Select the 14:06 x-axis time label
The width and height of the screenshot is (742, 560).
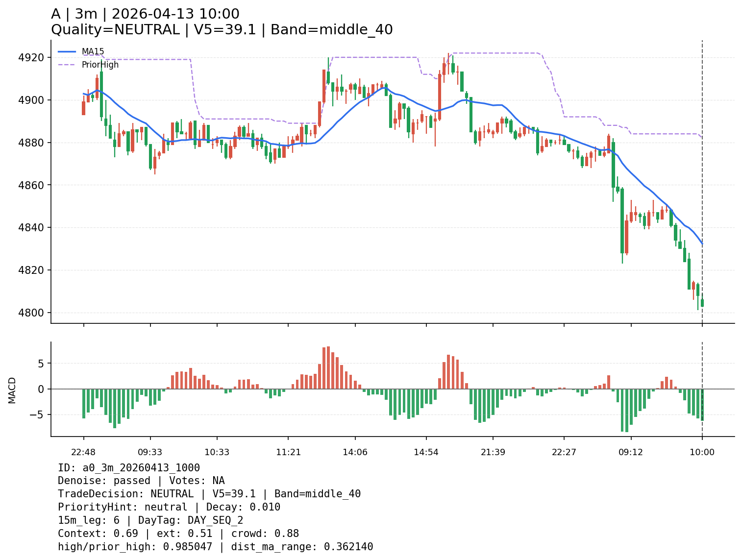coord(355,452)
